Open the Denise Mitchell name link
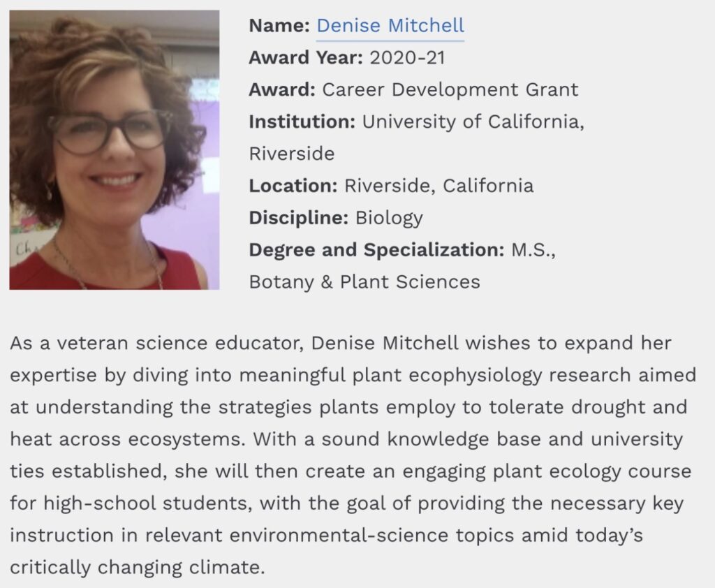This screenshot has height=588, width=715. pos(390,26)
